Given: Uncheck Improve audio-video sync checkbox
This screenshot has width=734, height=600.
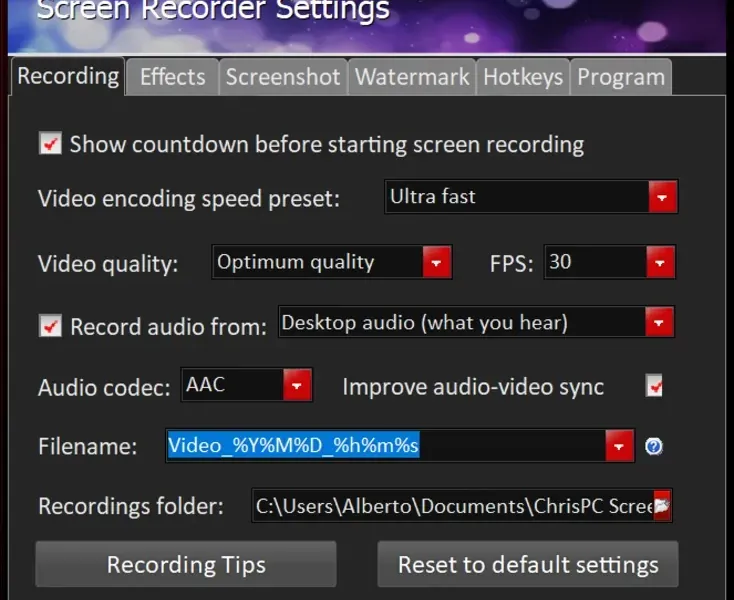Looking at the screenshot, I should click(655, 386).
